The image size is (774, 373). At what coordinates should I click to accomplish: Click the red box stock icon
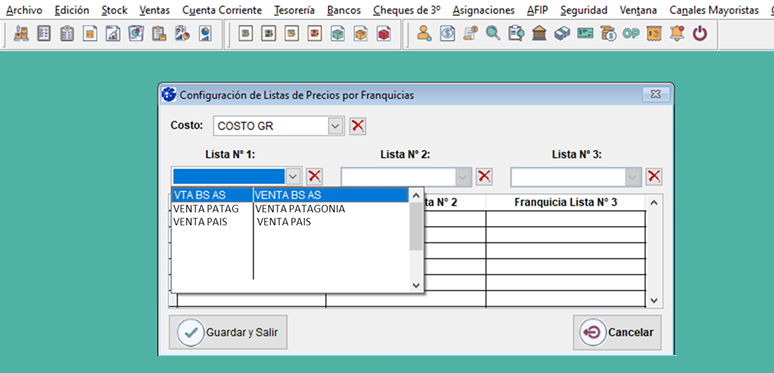tap(384, 34)
